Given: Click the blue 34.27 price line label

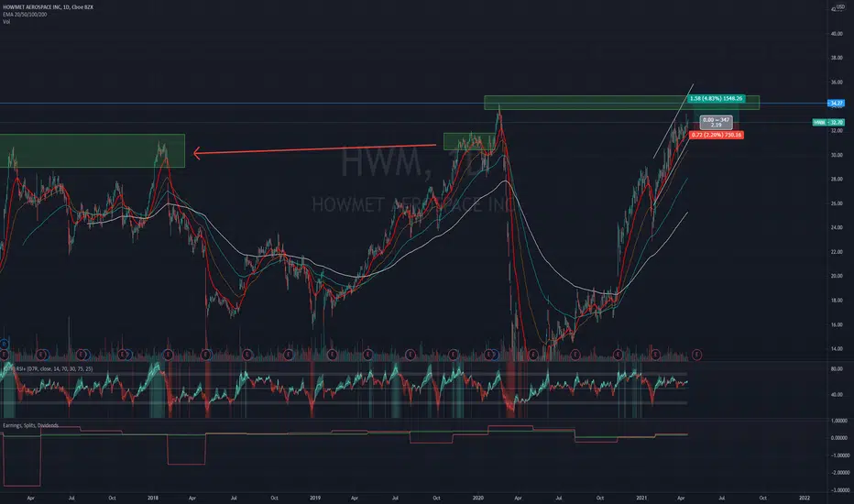Looking at the screenshot, I should pos(836,103).
